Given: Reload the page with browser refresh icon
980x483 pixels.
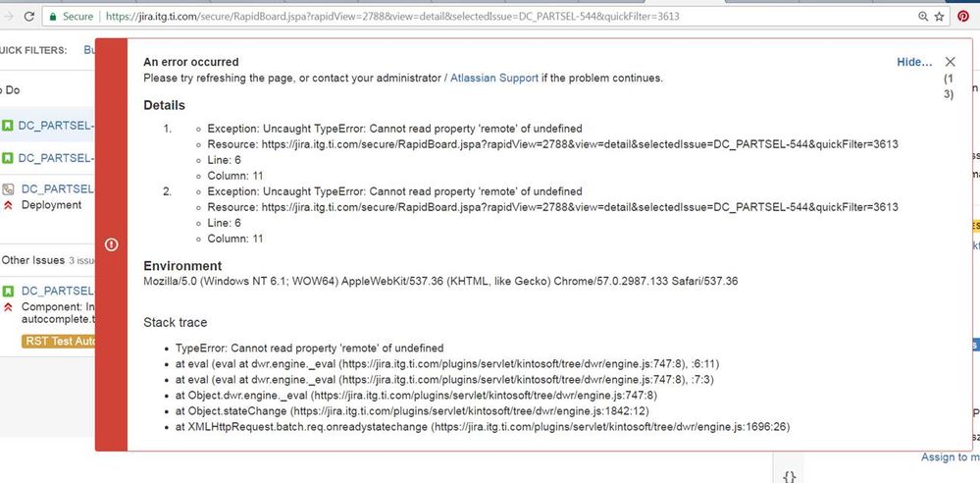Looking at the screenshot, I should pos(28,17).
